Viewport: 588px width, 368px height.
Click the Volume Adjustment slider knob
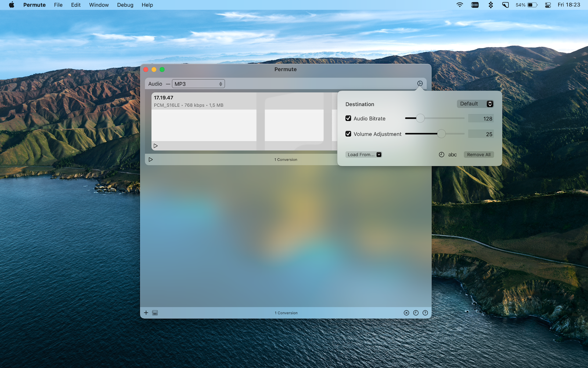click(441, 134)
